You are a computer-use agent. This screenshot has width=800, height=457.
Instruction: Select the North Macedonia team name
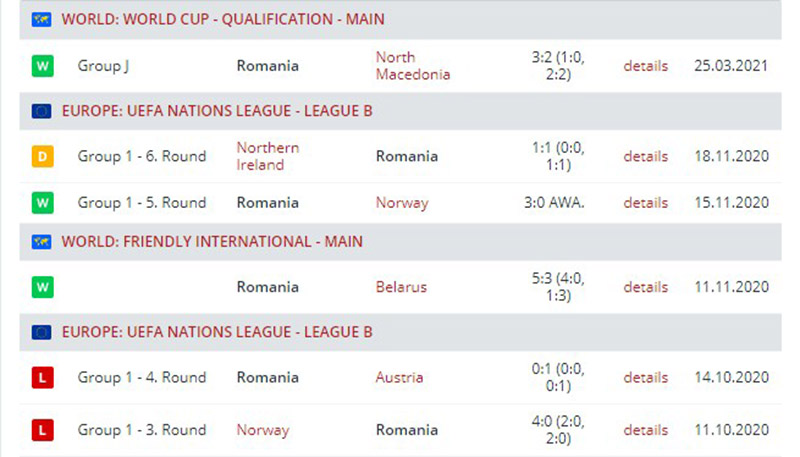tap(412, 66)
